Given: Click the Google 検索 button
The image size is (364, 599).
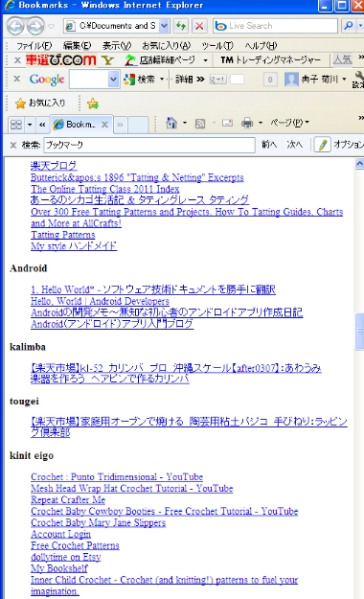Looking at the screenshot, I should click(140, 80).
